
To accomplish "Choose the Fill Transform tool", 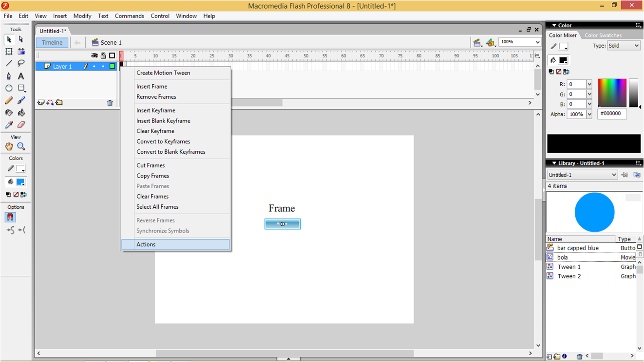I will pyautogui.click(x=21, y=52).
